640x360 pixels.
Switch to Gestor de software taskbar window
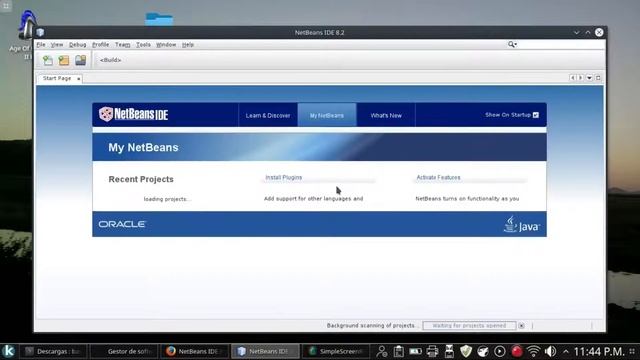coord(124,351)
